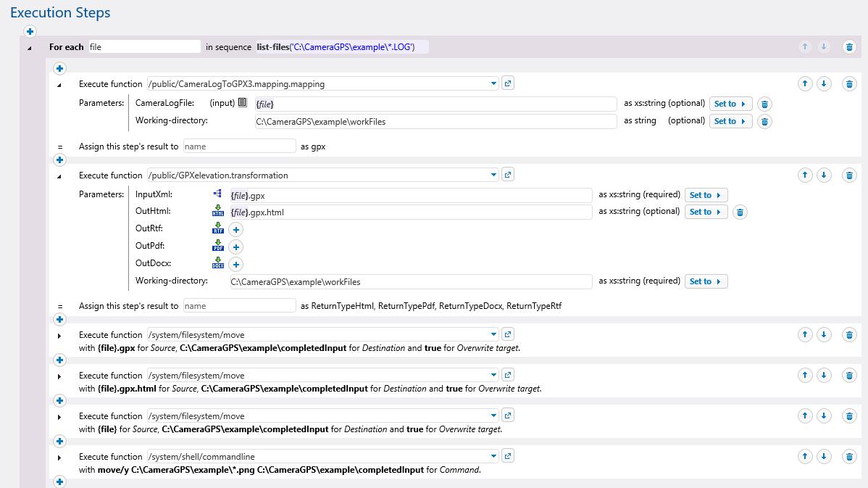868x488 pixels.
Task: Delete the commandline execute step
Action: 849,456
